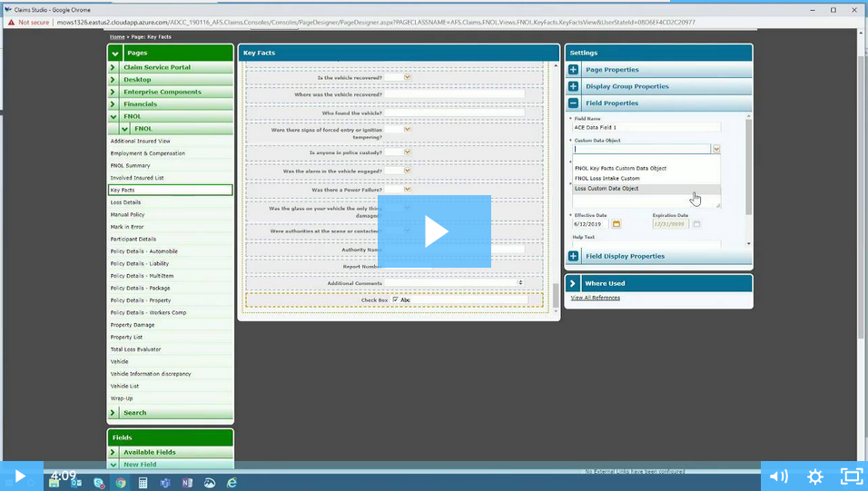The image size is (868, 491).
Task: Expand the Search node in Pages
Action: (x=113, y=413)
